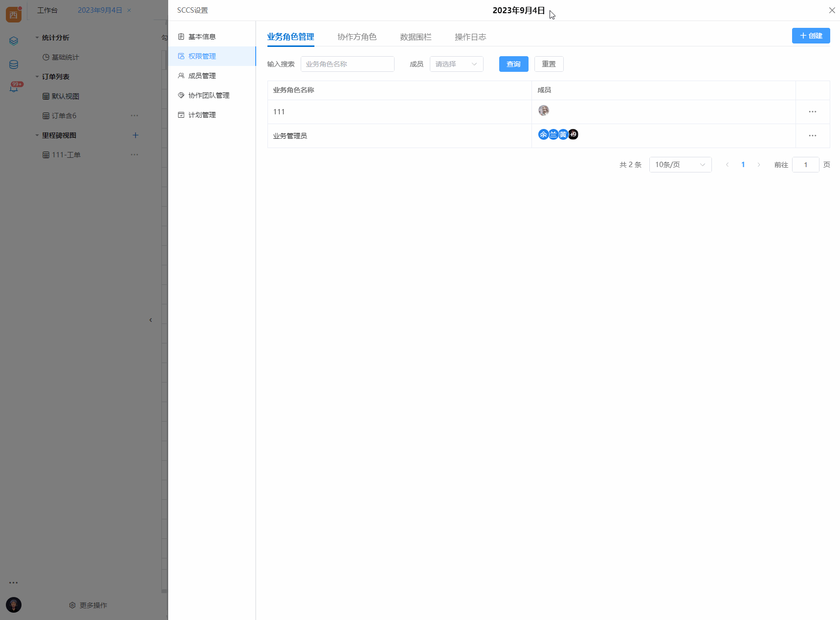
Task: Open the three-dot menu for 业务管理员 row
Action: click(812, 136)
